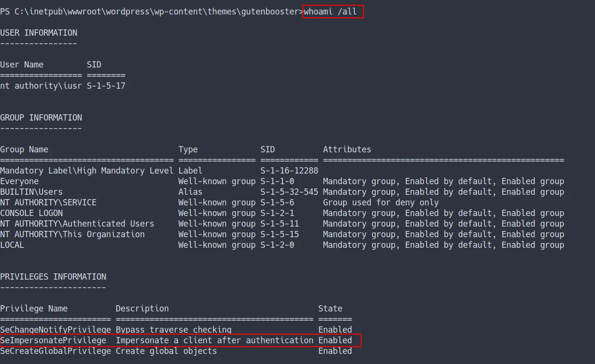This screenshot has height=364, width=595.
Task: Click the GROUP INFORMATION heading
Action: point(41,118)
